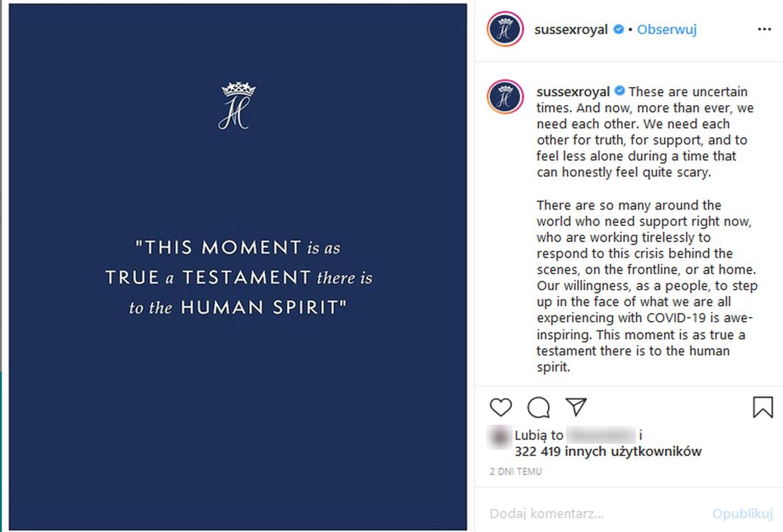The height and width of the screenshot is (532, 783).
Task: Open the sussexroyal username in the caption
Action: click(573, 92)
